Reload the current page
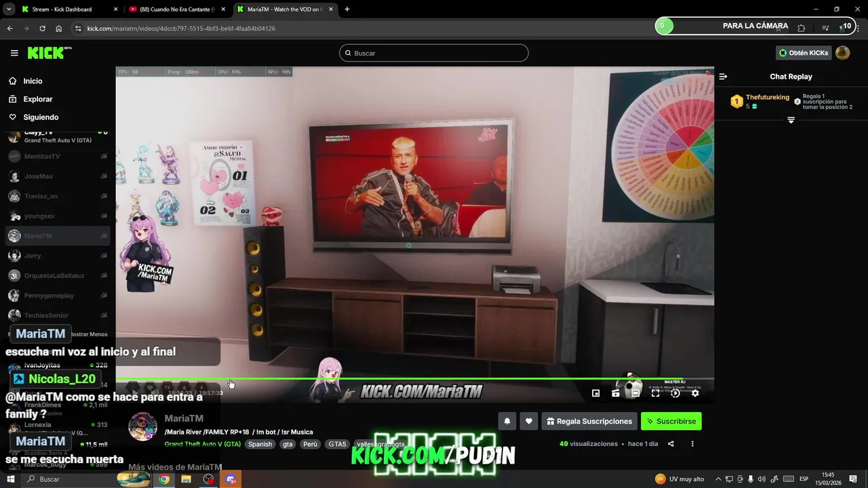Image resolution: width=868 pixels, height=488 pixels. pos(42,28)
